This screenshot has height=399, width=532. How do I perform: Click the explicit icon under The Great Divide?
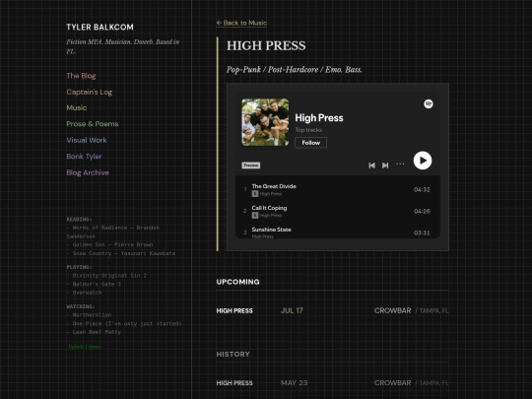pyautogui.click(x=255, y=194)
